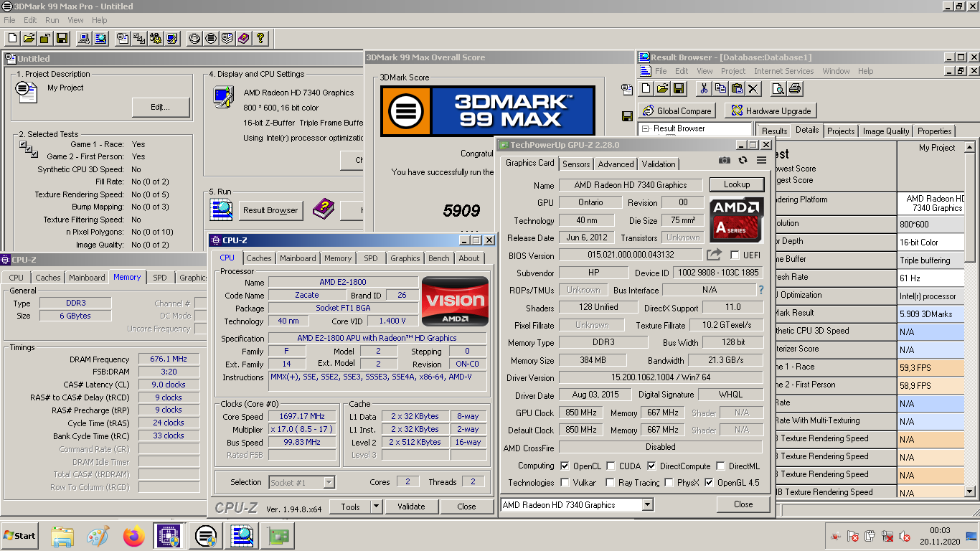This screenshot has width=980, height=551.
Task: Open the Image Quality tab in Result Browser
Action: point(886,131)
